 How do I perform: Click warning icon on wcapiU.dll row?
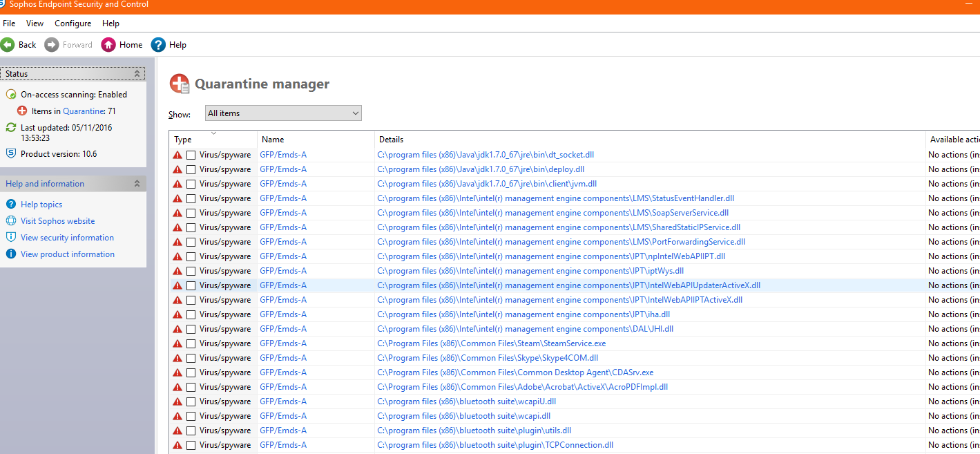[x=177, y=401]
